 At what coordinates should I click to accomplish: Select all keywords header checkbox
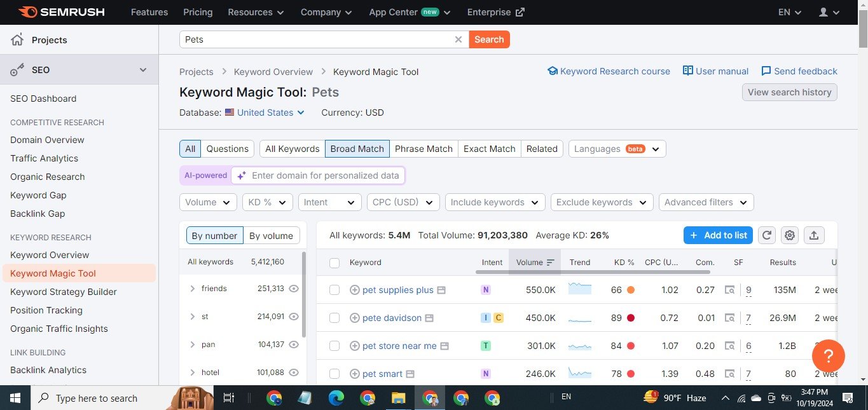pos(334,263)
